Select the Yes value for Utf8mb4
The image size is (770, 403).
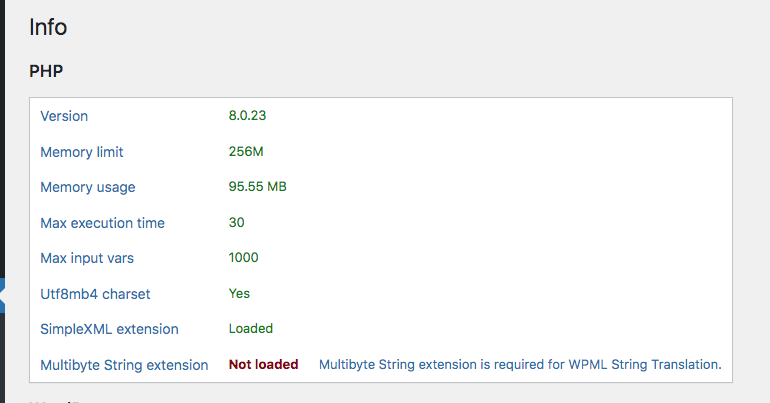[239, 294]
